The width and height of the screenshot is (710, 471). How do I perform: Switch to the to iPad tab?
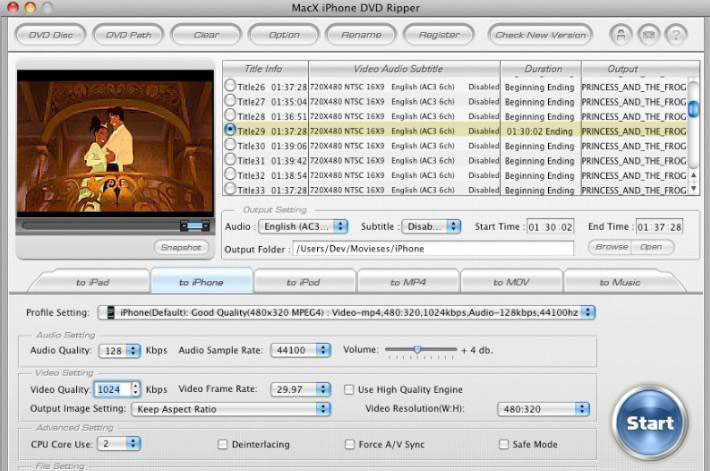[x=92, y=282]
